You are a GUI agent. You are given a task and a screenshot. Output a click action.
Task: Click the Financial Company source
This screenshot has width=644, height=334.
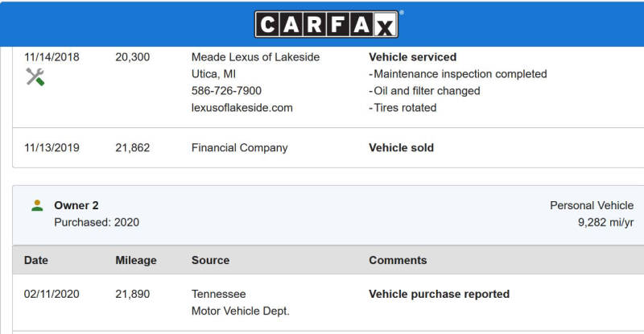tap(239, 148)
